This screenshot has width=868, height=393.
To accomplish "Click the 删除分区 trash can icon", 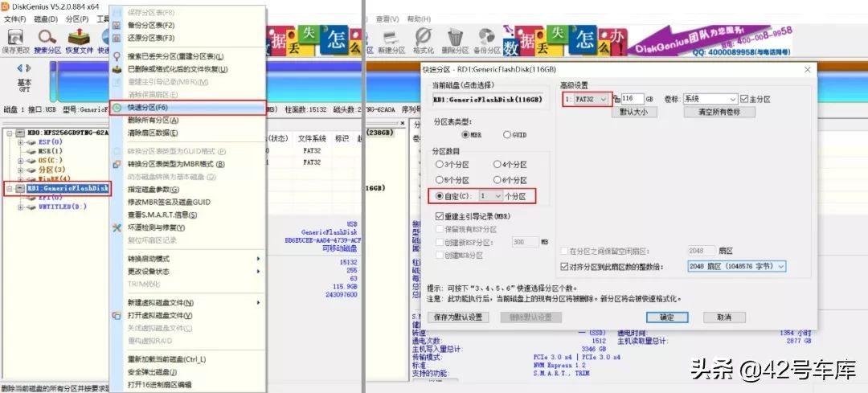I will pos(455,37).
